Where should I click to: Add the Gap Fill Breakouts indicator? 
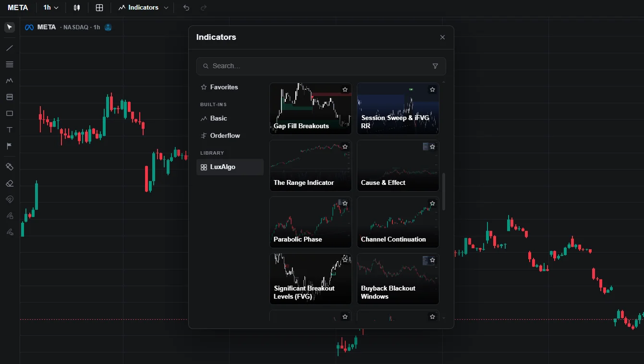point(311,109)
